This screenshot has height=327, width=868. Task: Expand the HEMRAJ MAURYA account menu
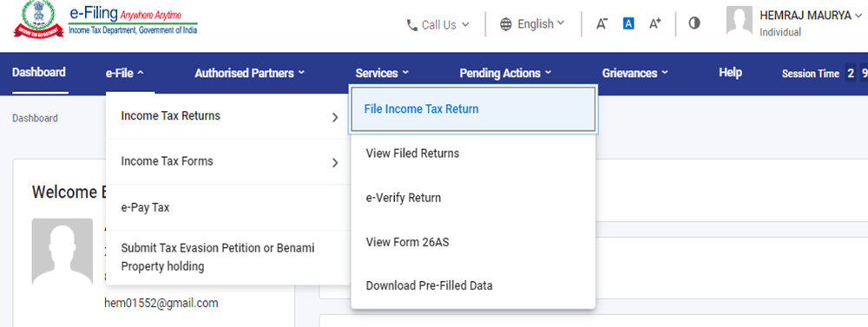(811, 16)
